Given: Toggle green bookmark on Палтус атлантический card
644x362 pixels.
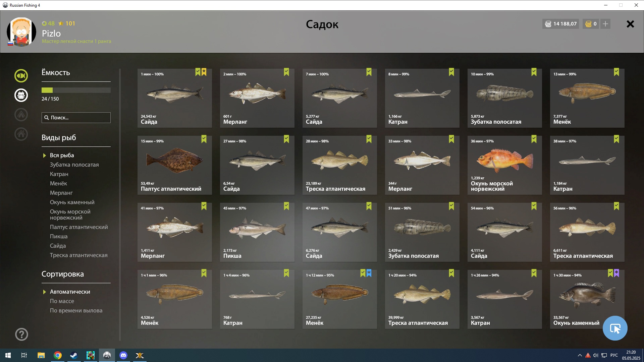Looking at the screenshot, I should (204, 139).
